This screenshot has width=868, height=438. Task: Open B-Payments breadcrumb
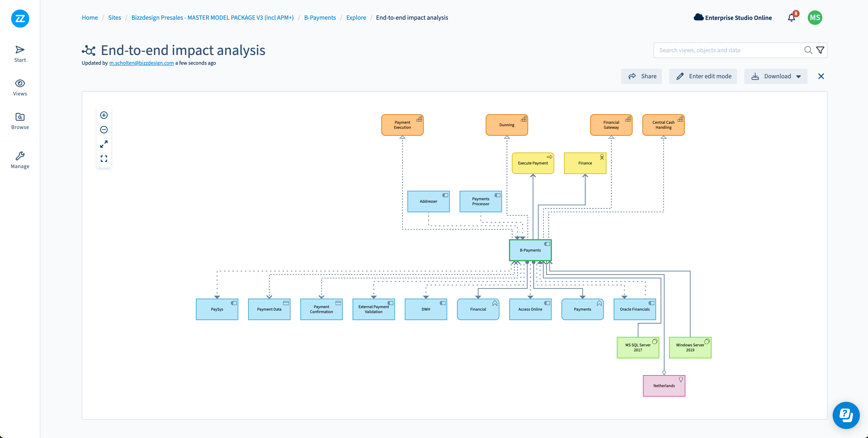tap(320, 17)
